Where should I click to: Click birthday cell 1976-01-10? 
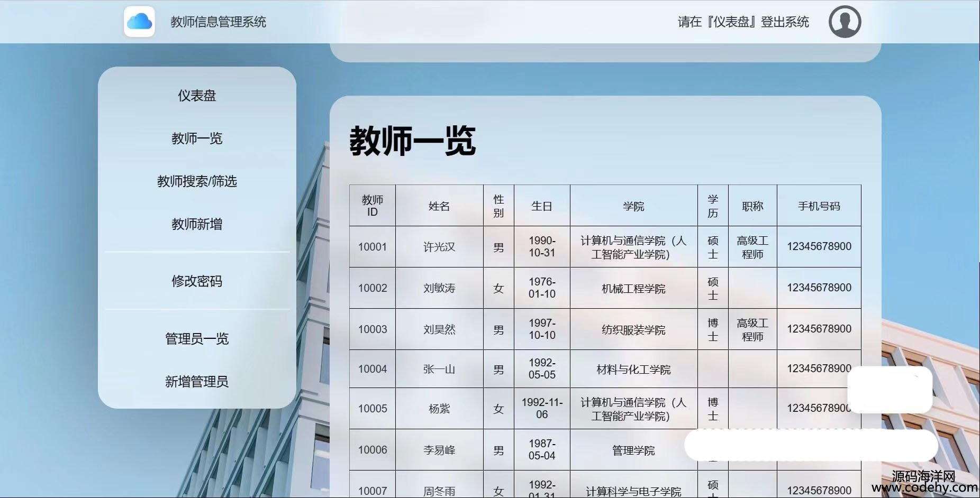click(x=542, y=288)
